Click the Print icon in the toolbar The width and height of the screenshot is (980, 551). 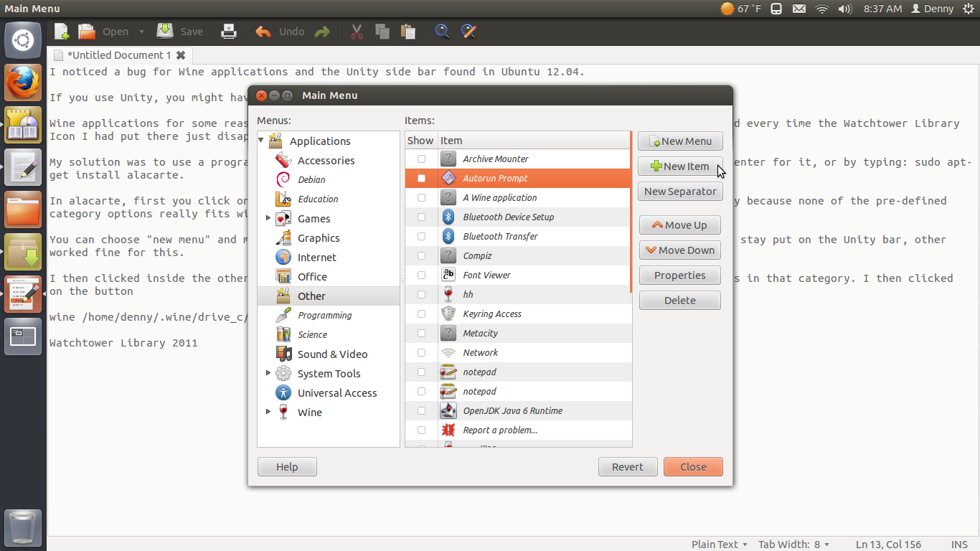229,32
